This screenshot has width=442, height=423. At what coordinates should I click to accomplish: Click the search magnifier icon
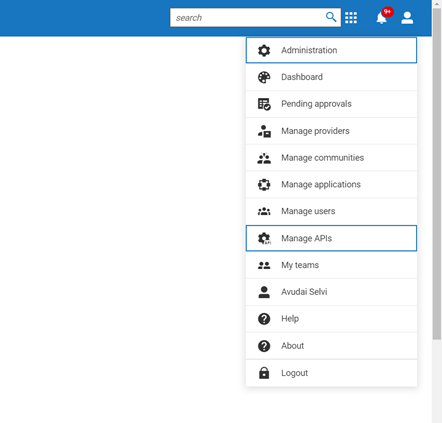(331, 17)
